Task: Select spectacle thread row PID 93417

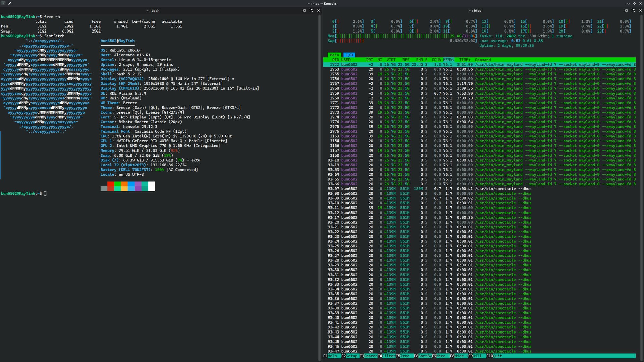Action: pyautogui.click(x=479, y=218)
